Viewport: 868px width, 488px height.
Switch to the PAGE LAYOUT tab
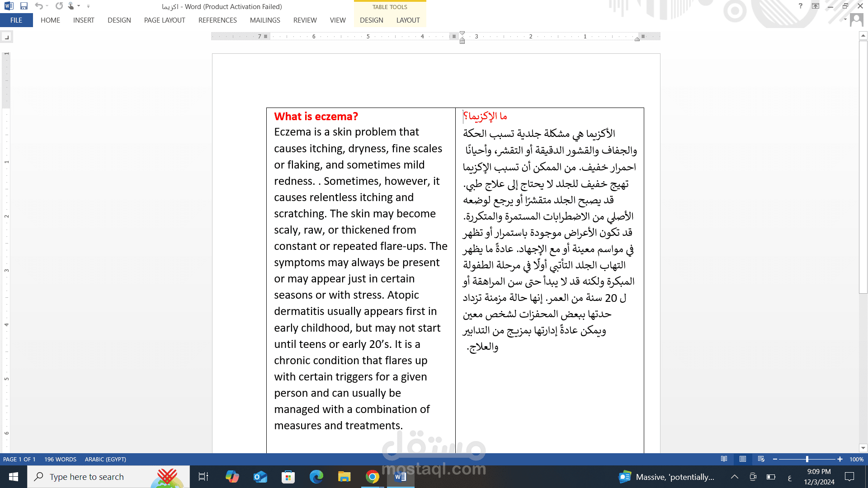pyautogui.click(x=165, y=20)
